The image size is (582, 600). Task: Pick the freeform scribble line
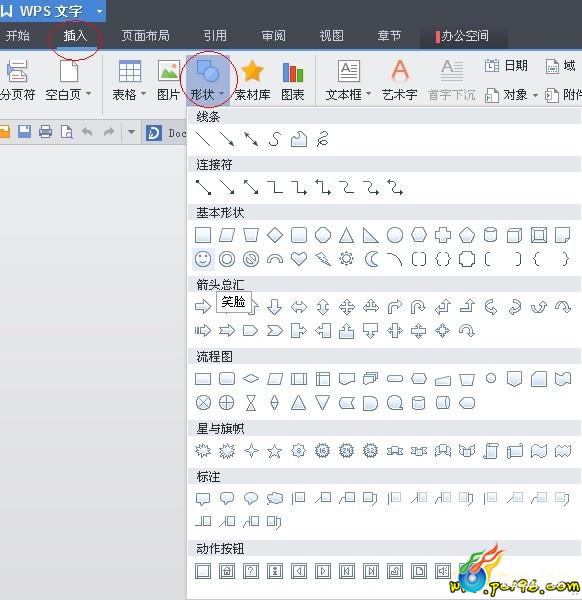click(323, 139)
